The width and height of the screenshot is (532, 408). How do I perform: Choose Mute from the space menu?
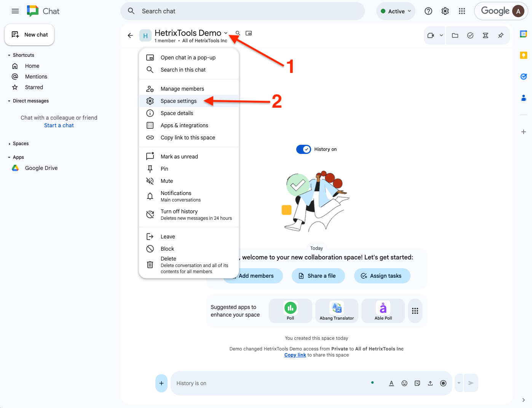167,181
